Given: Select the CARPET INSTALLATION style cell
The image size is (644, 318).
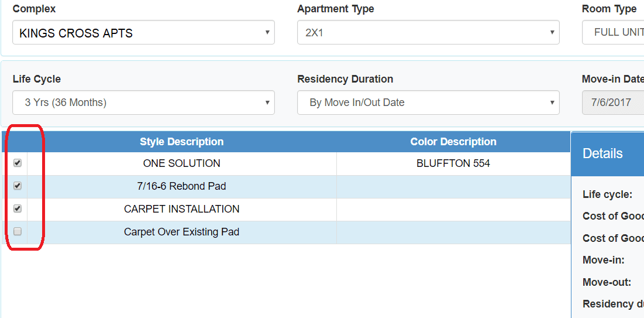Looking at the screenshot, I should pyautogui.click(x=181, y=209).
